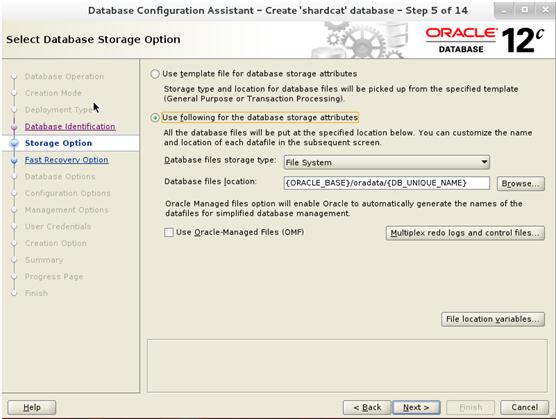Proceed with the Next button
This screenshot has width=556, height=419.
[x=416, y=407]
